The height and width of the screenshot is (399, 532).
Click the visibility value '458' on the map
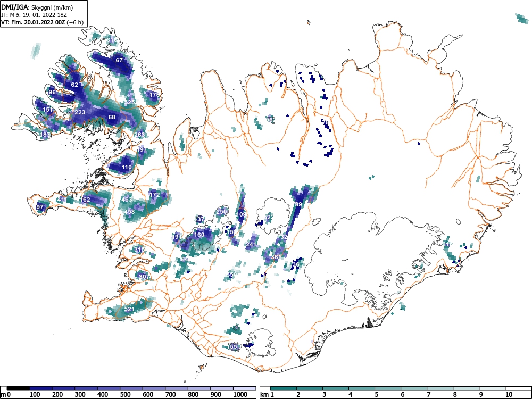pyautogui.click(x=129, y=212)
